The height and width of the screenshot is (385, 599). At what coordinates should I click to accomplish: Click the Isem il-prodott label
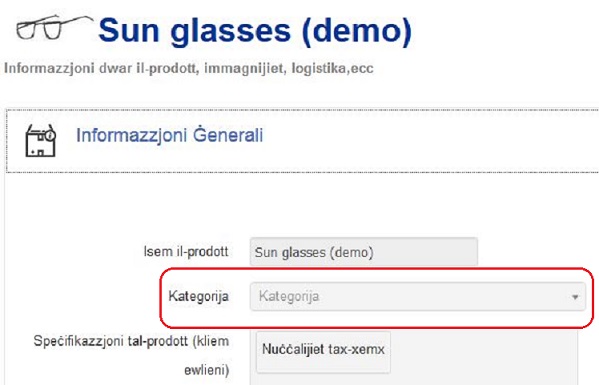point(186,251)
